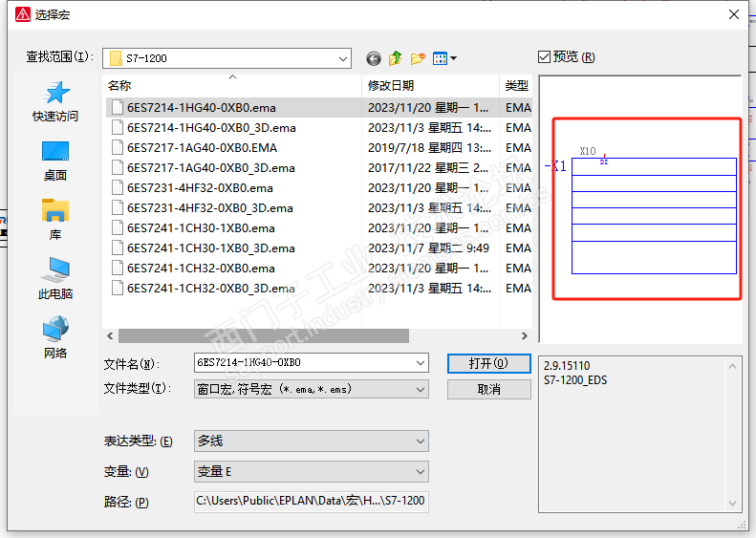
Task: Select file 6ES7214-1HG40-0XB0.ema
Action: (201, 107)
